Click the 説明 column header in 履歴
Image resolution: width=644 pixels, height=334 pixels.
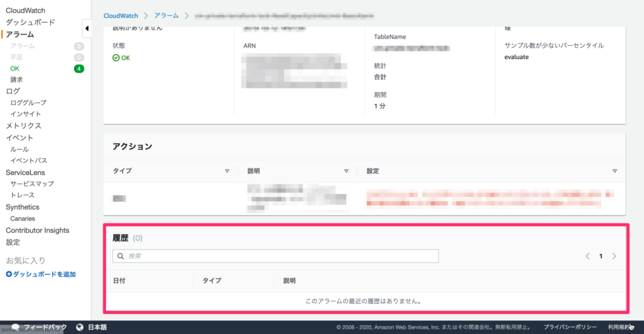pos(290,280)
